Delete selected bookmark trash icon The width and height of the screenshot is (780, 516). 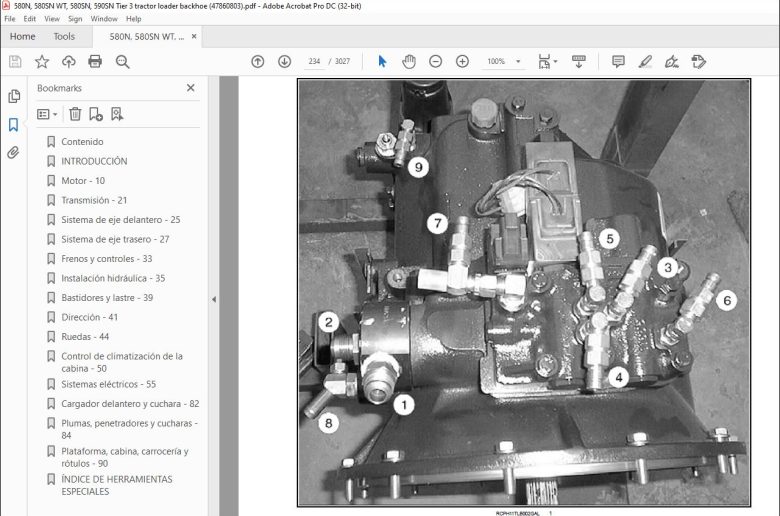click(75, 114)
